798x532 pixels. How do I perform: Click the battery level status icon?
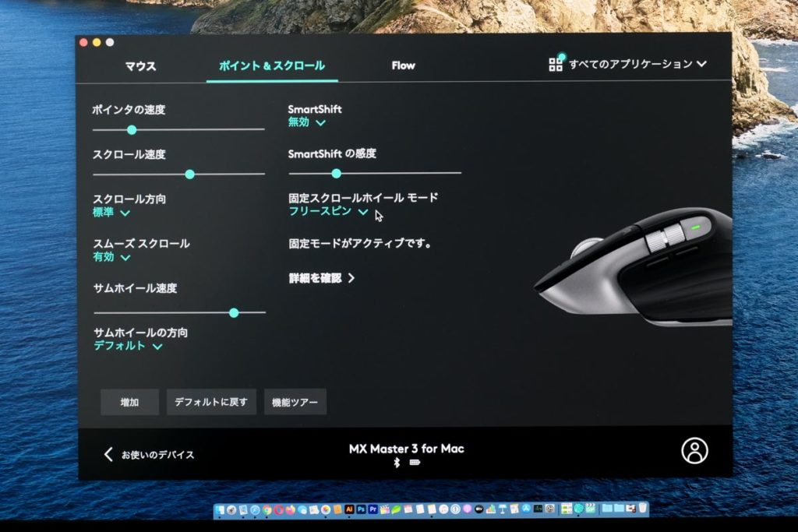(x=415, y=463)
